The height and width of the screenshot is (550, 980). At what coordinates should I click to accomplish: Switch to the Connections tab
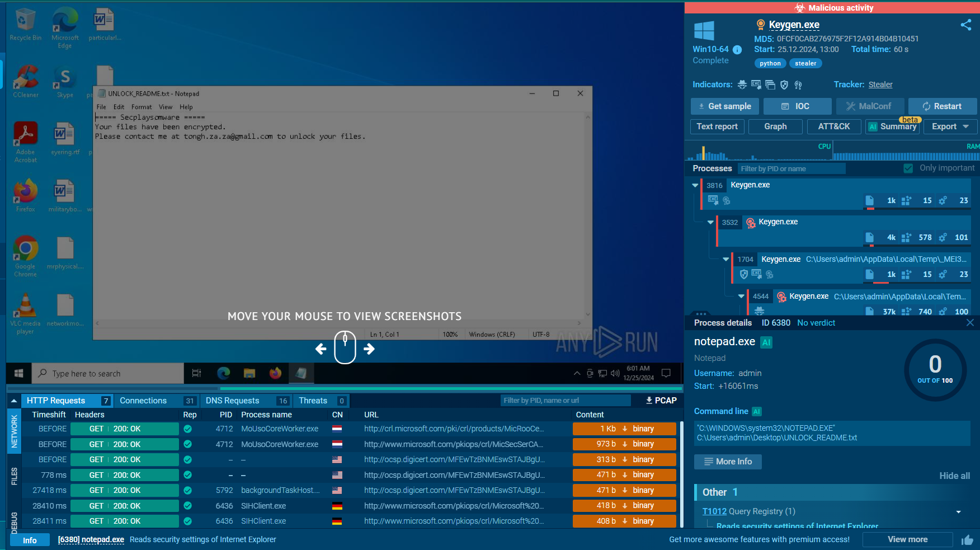click(157, 401)
